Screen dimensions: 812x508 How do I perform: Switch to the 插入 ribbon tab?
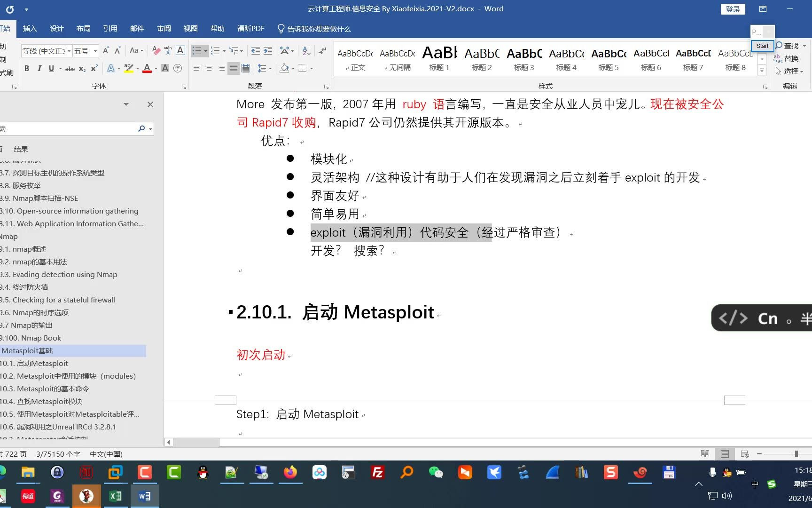click(x=30, y=28)
